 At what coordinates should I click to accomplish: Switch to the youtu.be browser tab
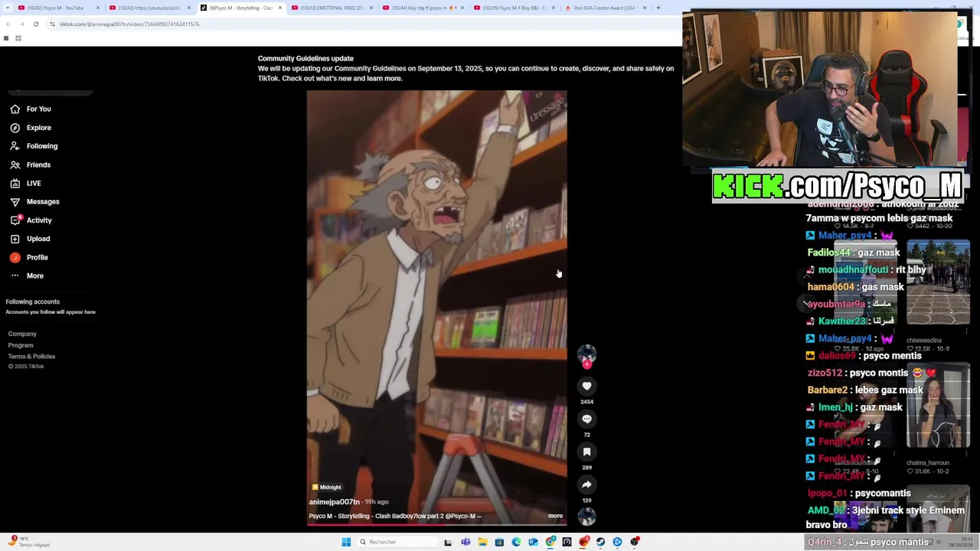point(149,8)
